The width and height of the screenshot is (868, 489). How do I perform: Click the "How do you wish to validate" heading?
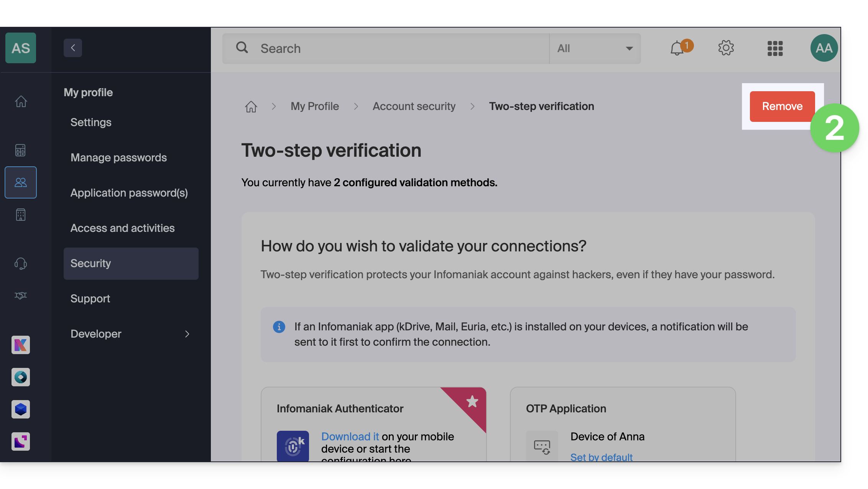tap(424, 246)
